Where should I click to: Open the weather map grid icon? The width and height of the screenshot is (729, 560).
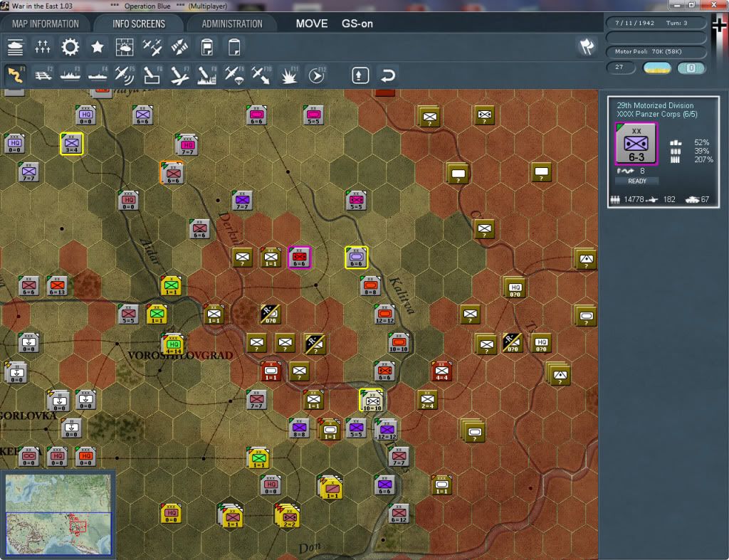(x=125, y=47)
